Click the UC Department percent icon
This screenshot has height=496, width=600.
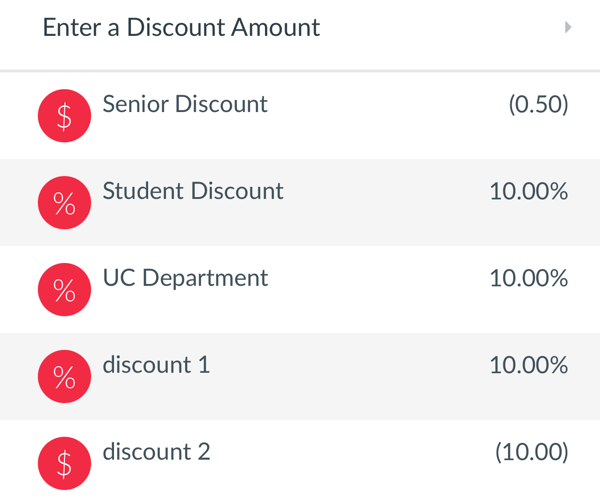point(64,289)
